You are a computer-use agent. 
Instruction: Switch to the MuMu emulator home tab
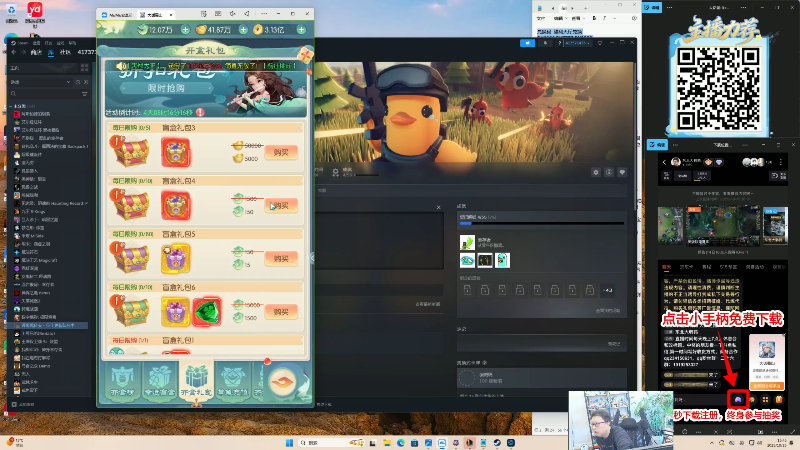coord(117,15)
